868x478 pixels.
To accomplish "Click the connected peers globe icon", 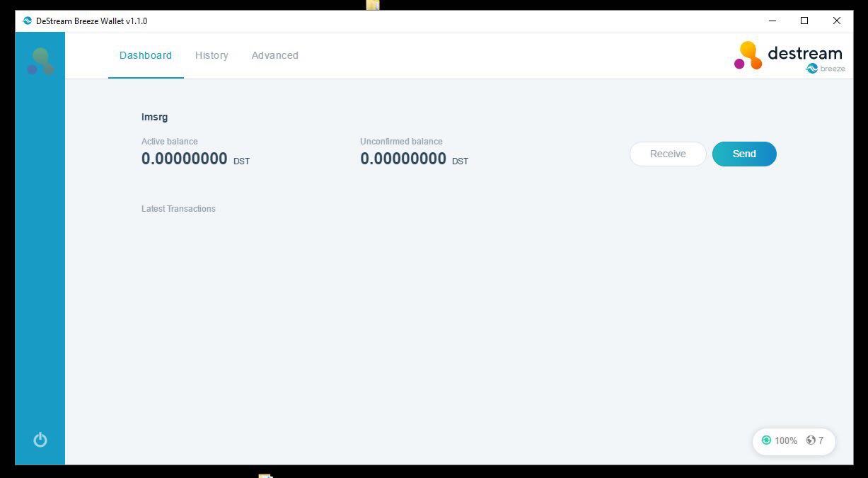I will [811, 440].
